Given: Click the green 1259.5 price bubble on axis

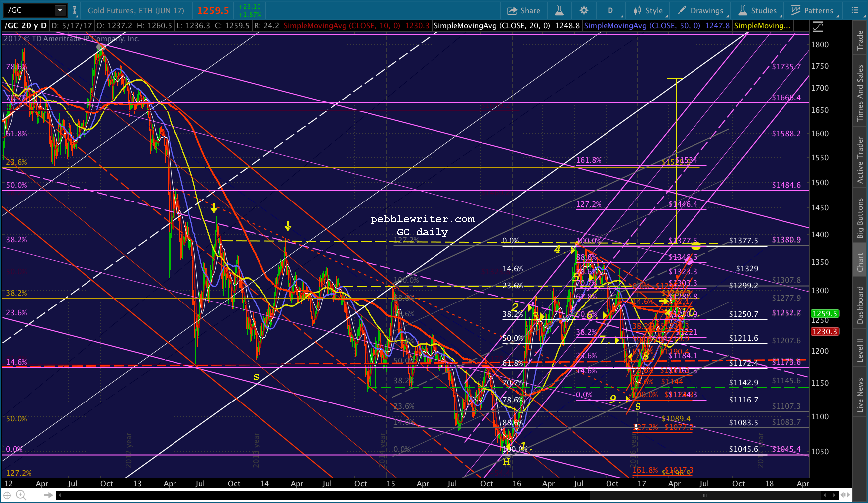Looking at the screenshot, I should (x=825, y=314).
